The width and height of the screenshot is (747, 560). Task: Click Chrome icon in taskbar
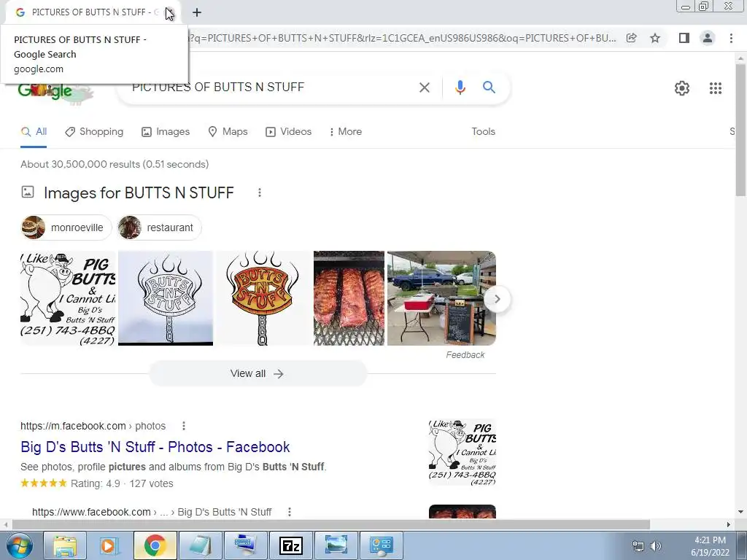coord(155,545)
